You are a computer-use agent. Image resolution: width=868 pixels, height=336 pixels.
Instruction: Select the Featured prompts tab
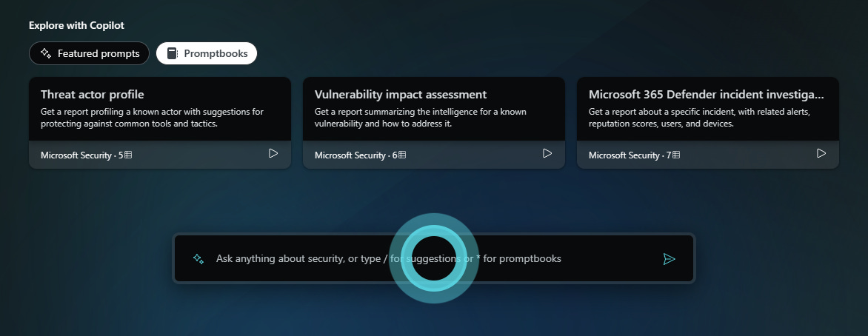pyautogui.click(x=89, y=53)
